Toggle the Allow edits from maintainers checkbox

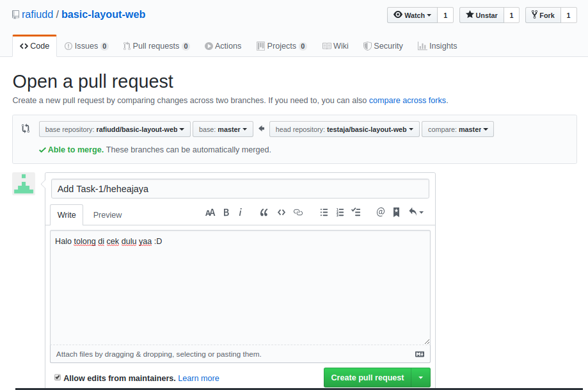coord(58,377)
